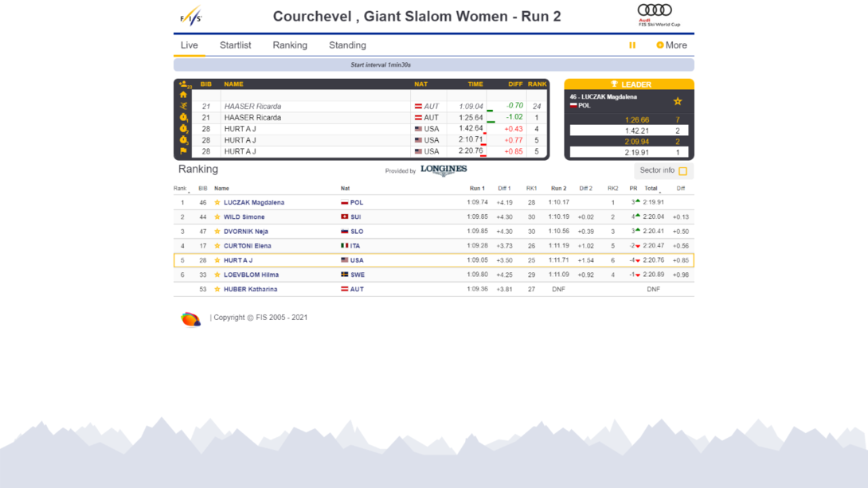The height and width of the screenshot is (488, 868).
Task: Open LUCZAK Magdalena's athlete link in ranking
Action: [x=254, y=202]
